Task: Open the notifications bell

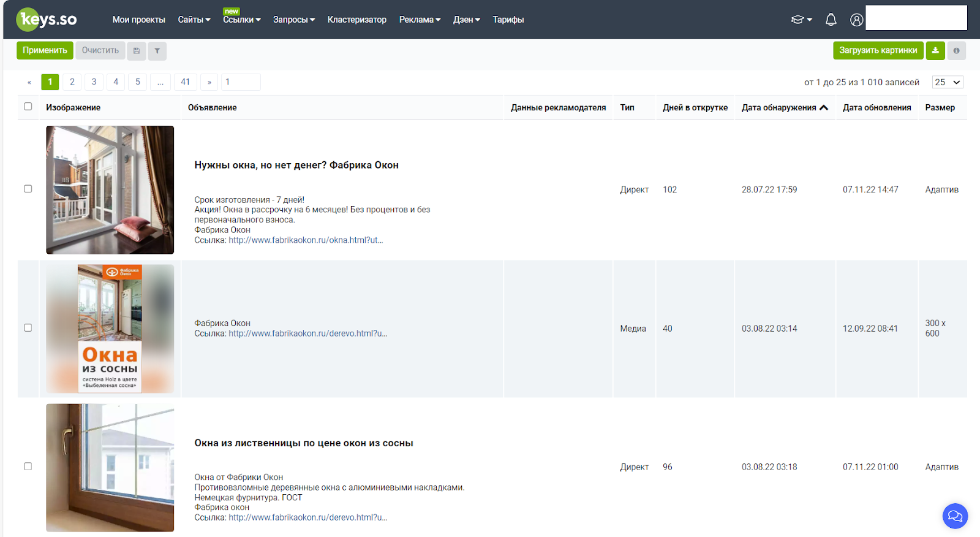Action: (831, 20)
